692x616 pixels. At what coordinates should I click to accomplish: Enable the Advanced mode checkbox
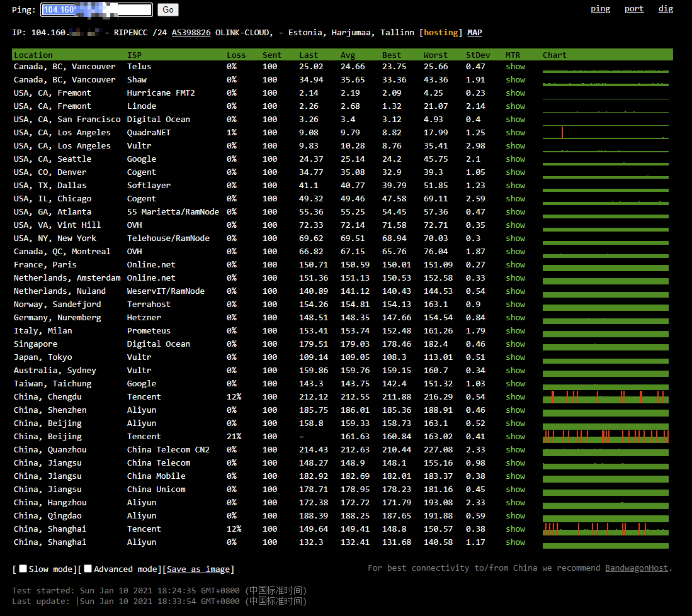(88, 569)
